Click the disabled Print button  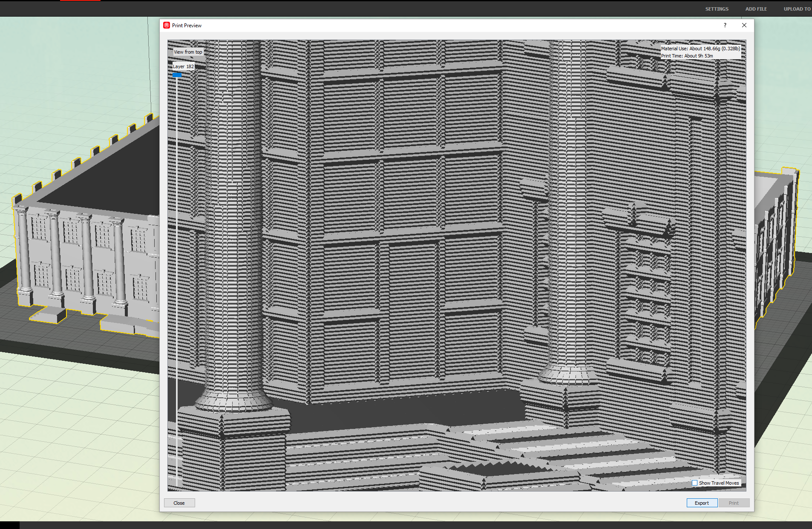pyautogui.click(x=734, y=503)
